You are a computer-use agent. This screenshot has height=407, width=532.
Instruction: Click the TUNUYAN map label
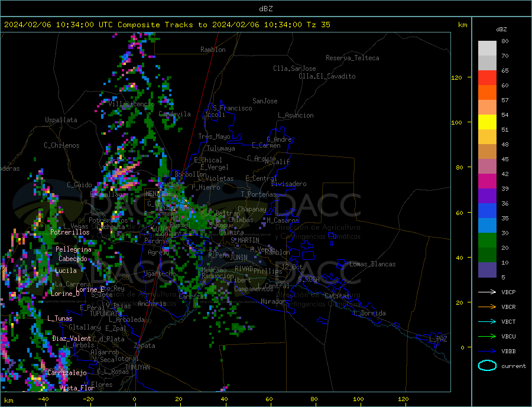click(x=137, y=367)
